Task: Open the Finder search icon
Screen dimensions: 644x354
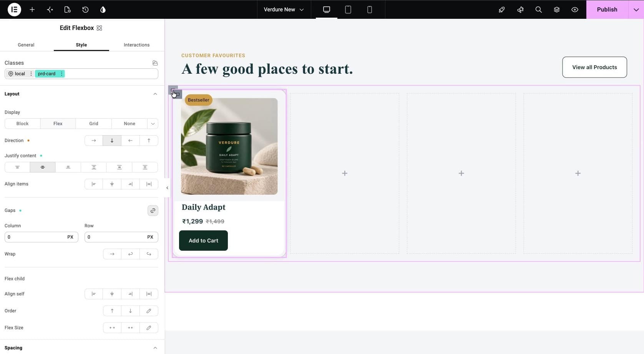Action: [539, 10]
